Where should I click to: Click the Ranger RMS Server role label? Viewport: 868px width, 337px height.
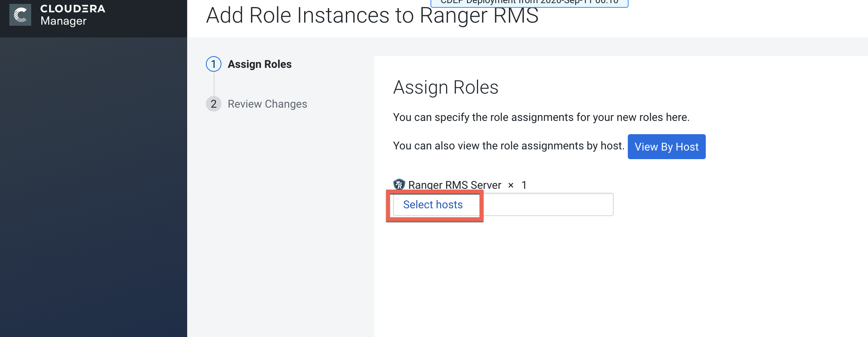pyautogui.click(x=454, y=185)
